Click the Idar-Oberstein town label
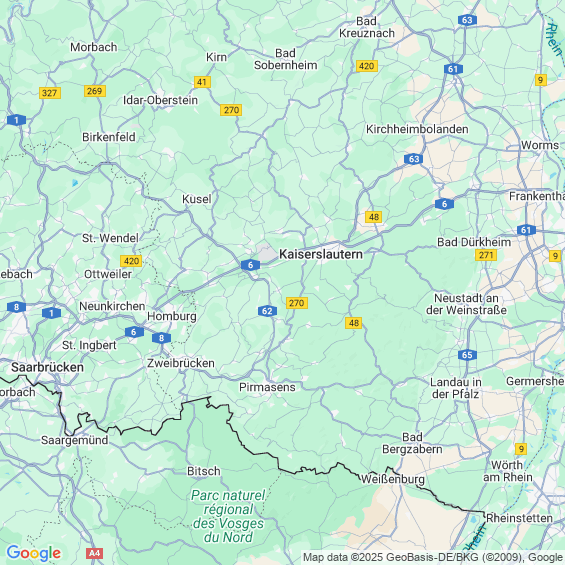The height and width of the screenshot is (565, 565). tap(160, 100)
